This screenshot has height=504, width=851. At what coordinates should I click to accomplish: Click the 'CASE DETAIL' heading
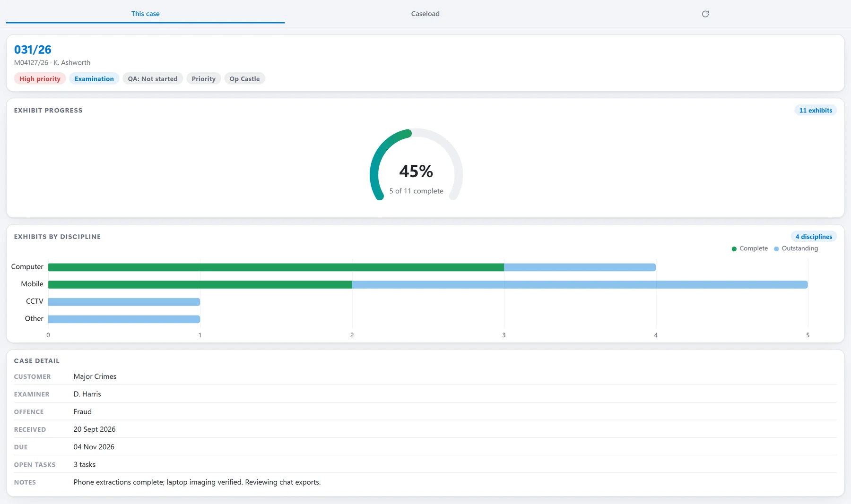coord(37,361)
